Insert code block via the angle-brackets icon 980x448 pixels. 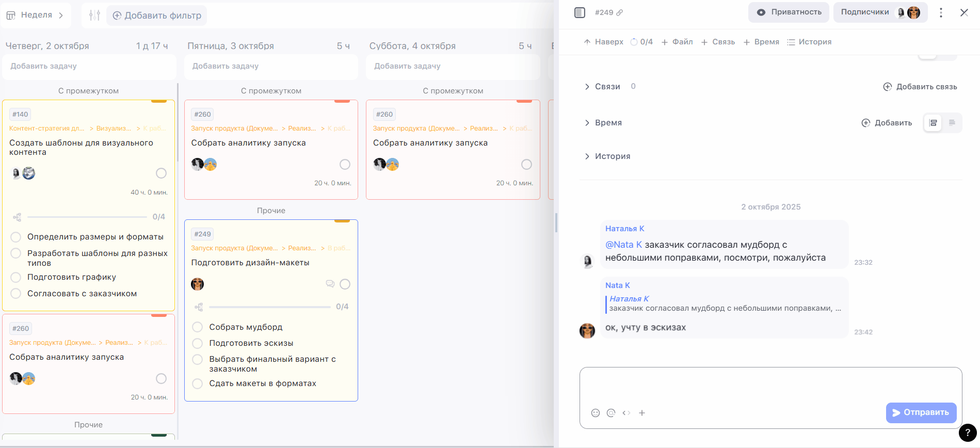[x=626, y=413]
